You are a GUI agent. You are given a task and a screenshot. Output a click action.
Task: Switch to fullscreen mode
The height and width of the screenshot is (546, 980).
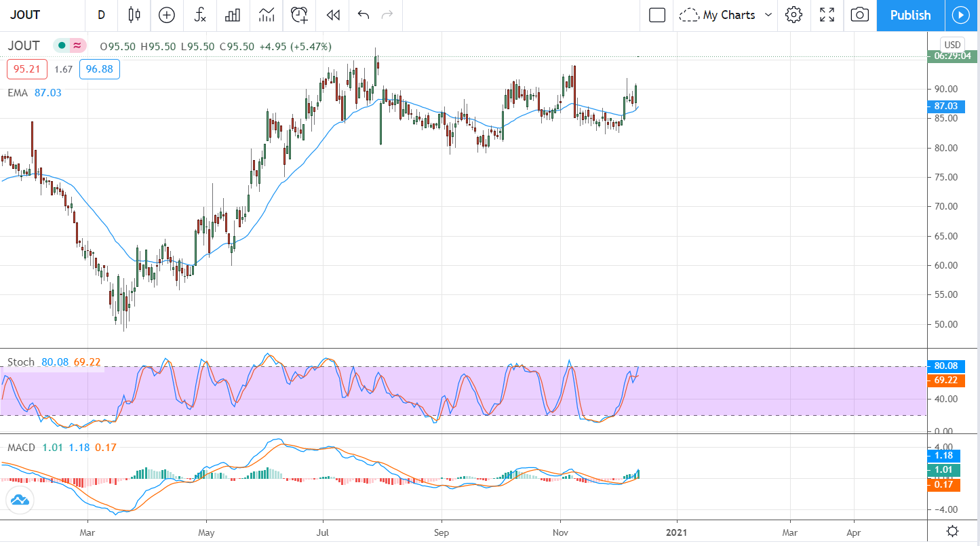tap(827, 15)
